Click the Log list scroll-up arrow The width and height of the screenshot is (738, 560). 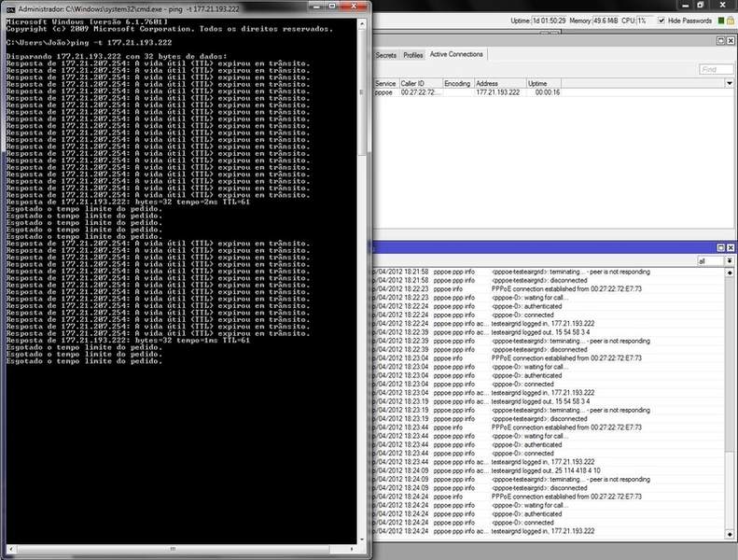[x=730, y=273]
